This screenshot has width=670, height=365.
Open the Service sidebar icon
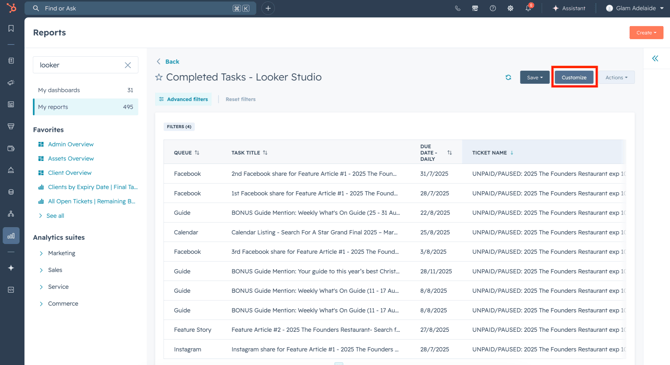pyautogui.click(x=11, y=170)
